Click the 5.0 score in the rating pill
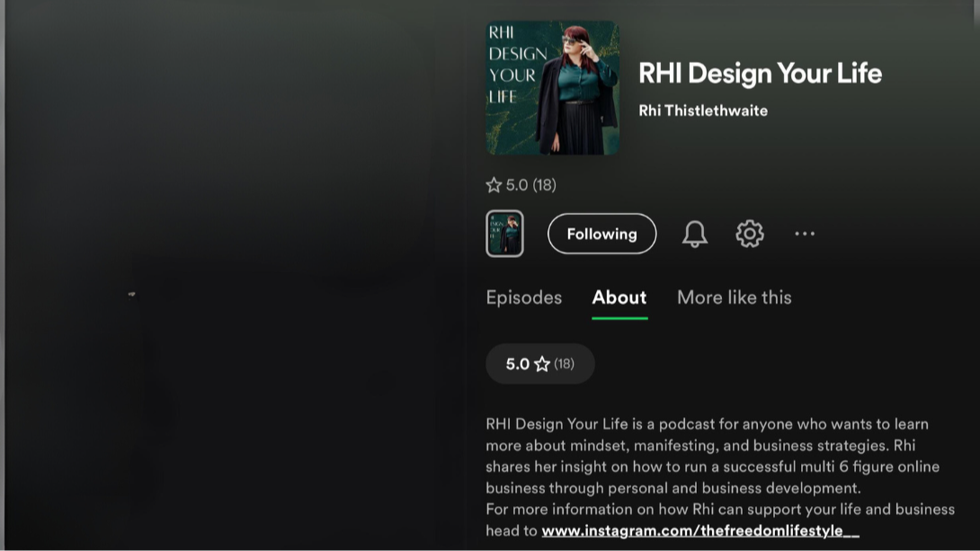 [518, 364]
